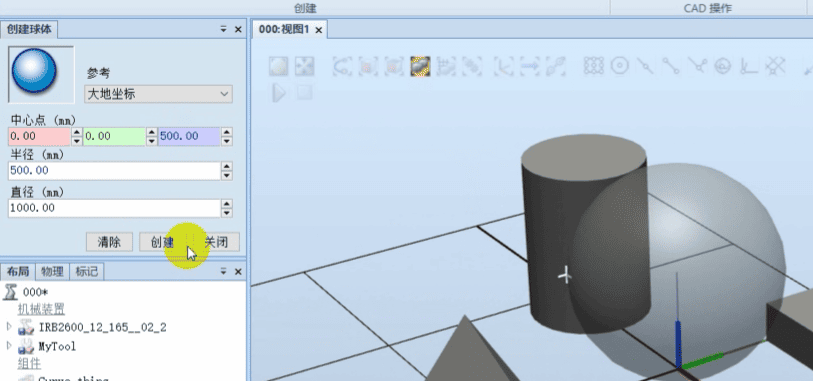This screenshot has height=381, width=813.
Task: Close the 创建球体 panel
Action: point(238,30)
